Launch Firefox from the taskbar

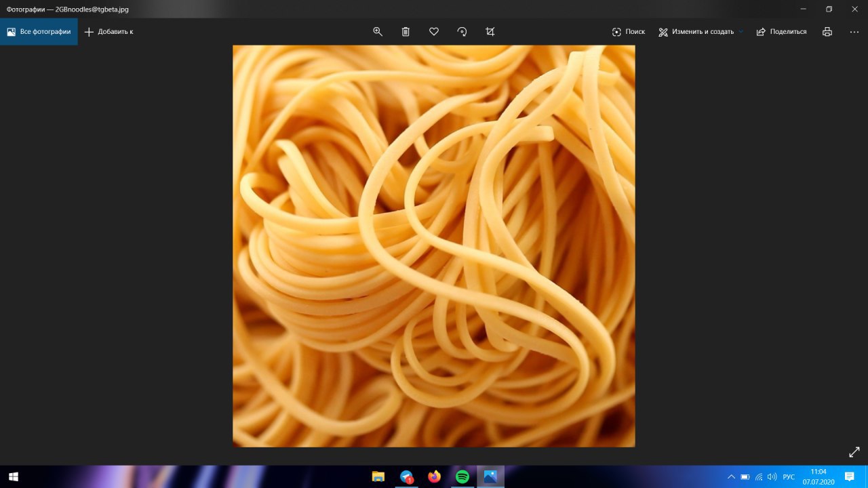point(434,476)
